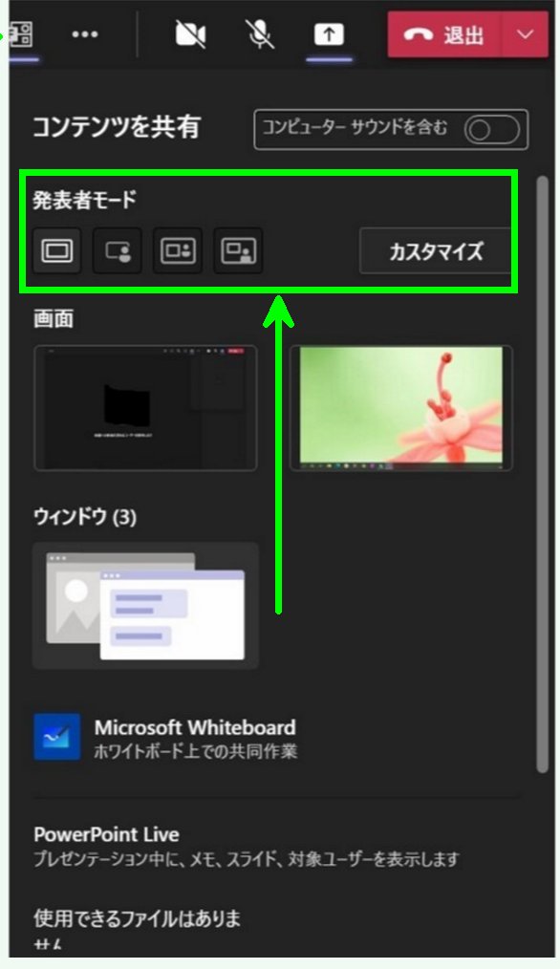Click the 発表者モード label
Screen dimensions: 560x969
[85, 200]
